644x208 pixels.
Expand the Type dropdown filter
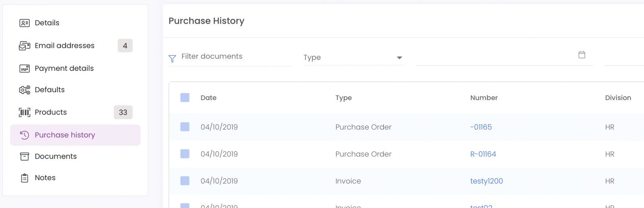354,58
